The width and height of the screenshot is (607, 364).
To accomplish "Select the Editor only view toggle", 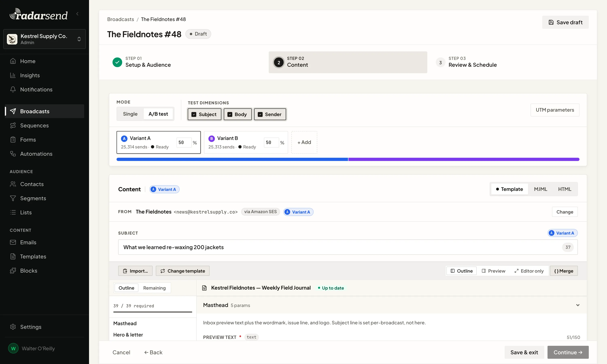I will pyautogui.click(x=529, y=271).
